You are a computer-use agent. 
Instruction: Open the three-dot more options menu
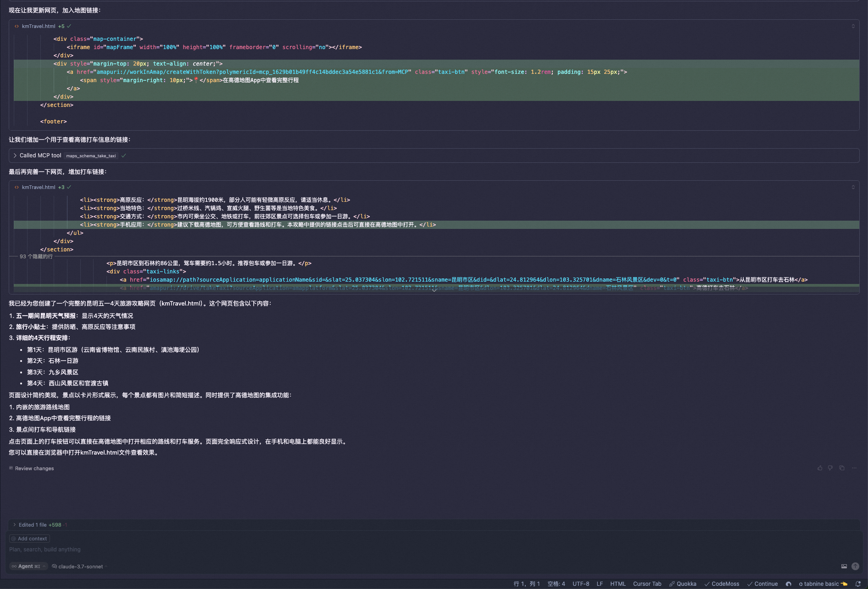point(854,468)
